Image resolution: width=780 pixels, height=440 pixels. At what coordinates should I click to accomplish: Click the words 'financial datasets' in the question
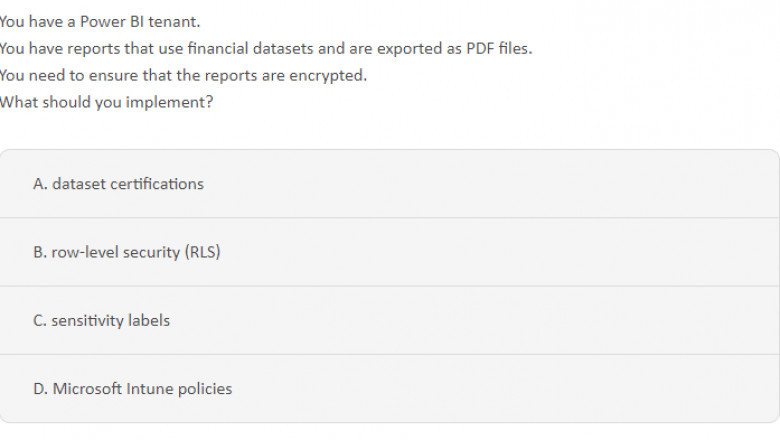point(231,48)
